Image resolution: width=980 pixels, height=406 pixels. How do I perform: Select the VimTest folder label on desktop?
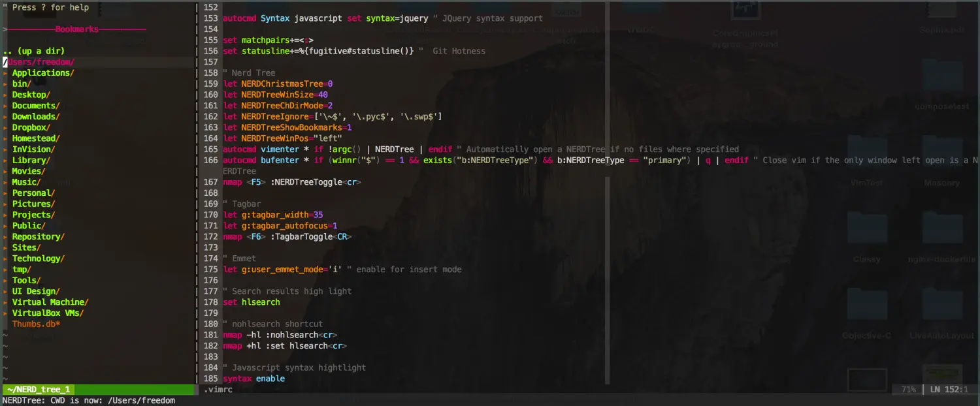(x=866, y=183)
